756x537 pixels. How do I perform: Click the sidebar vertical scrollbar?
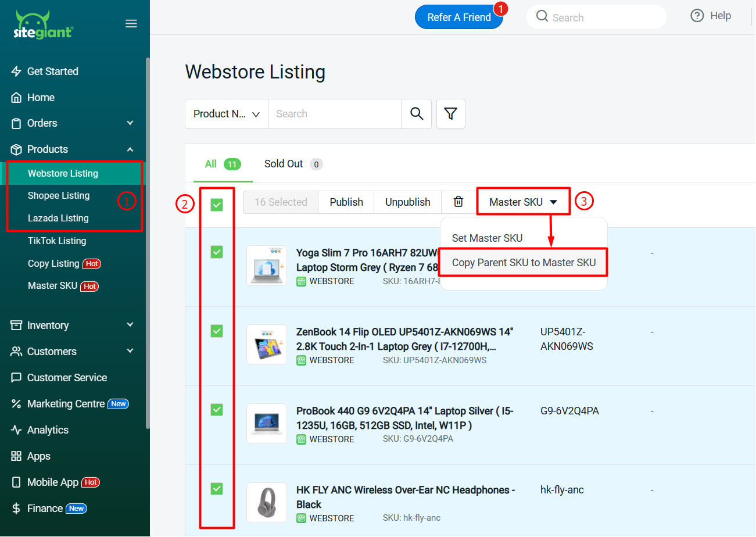148,232
